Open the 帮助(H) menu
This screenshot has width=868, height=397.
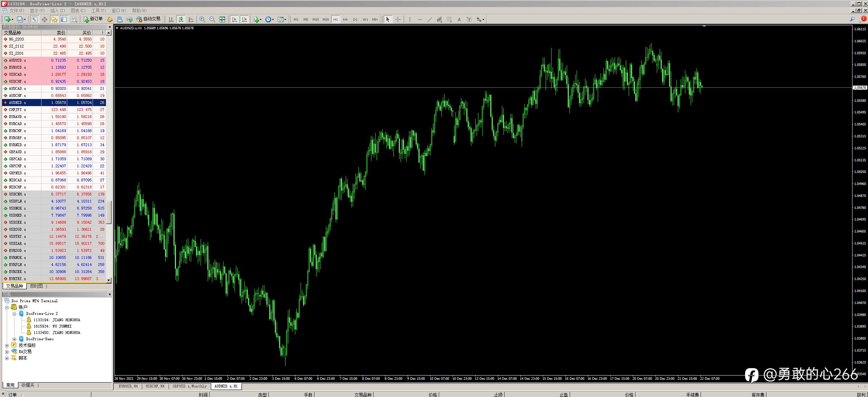tap(139, 11)
